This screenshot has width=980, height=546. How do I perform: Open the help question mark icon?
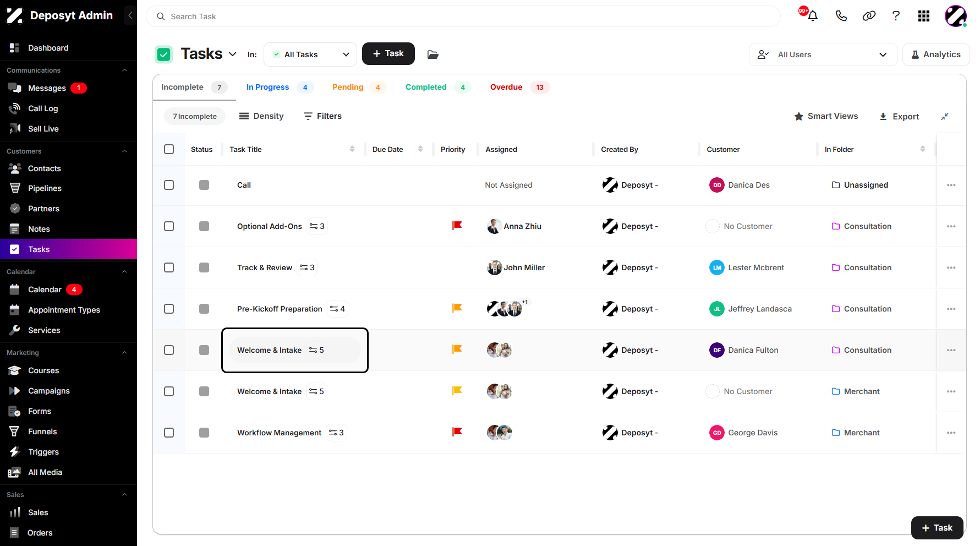coord(896,16)
